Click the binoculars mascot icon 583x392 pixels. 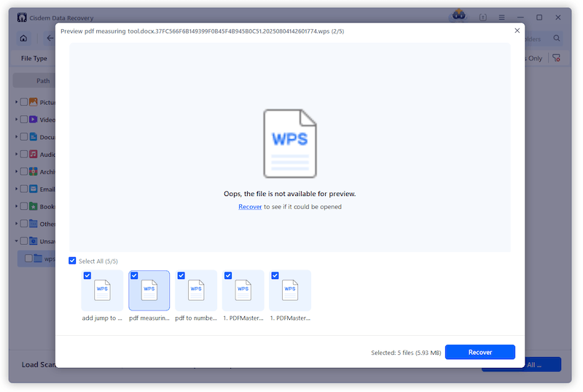pyautogui.click(x=459, y=15)
